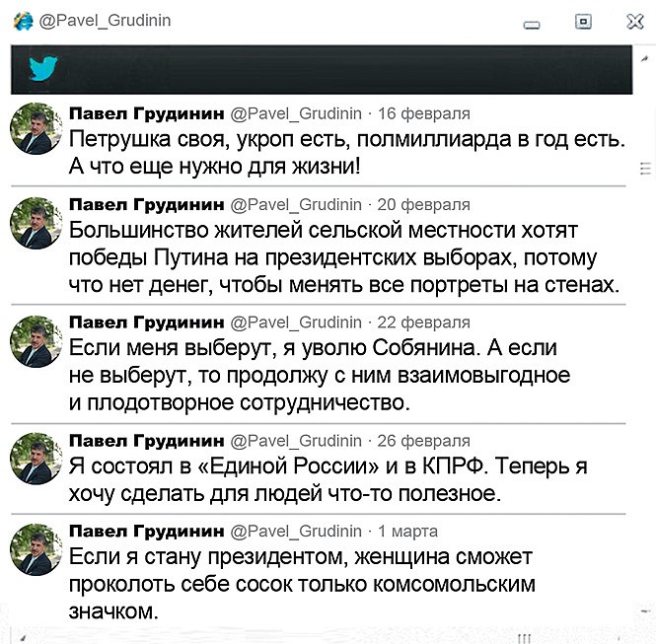Click @Pavel_Grudinin handle on 20 февраля tweet
The image size is (656, 644).
point(296,204)
